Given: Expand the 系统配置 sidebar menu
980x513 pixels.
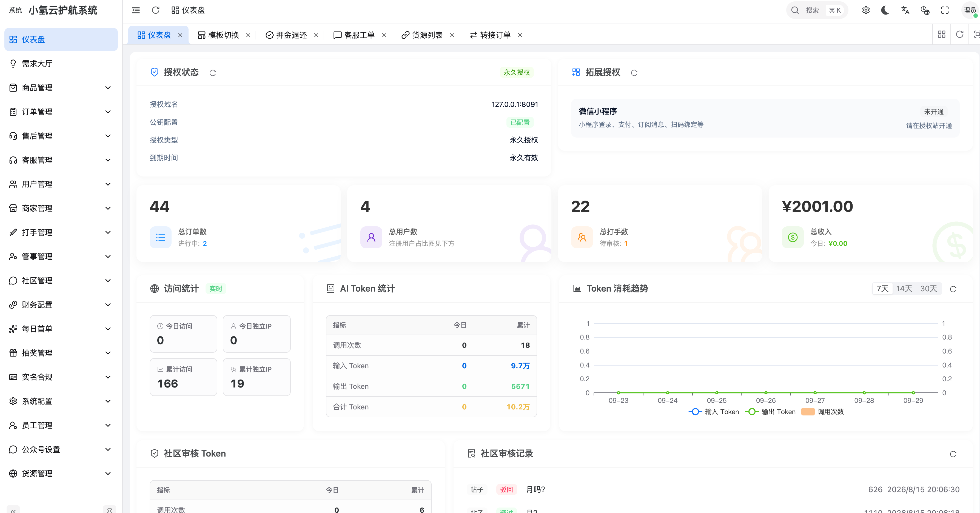Looking at the screenshot, I should pyautogui.click(x=61, y=401).
